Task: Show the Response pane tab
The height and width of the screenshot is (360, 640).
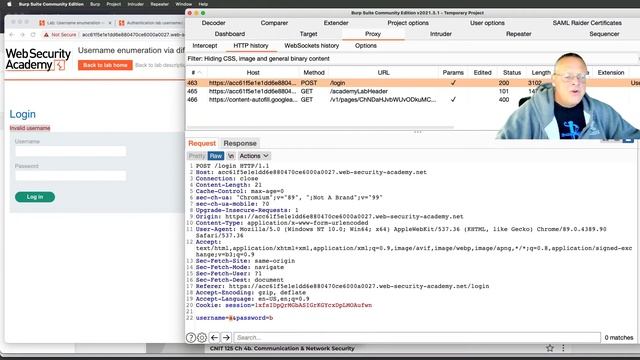Action: (x=240, y=143)
